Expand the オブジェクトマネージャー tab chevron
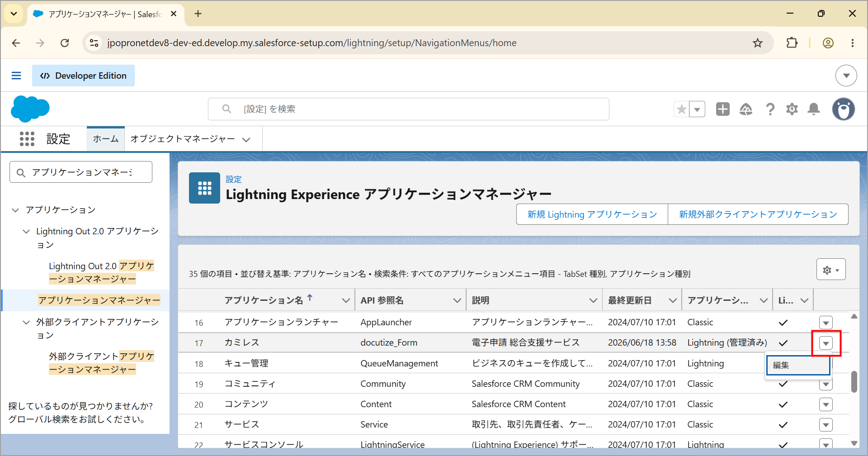868x456 pixels. point(246,140)
